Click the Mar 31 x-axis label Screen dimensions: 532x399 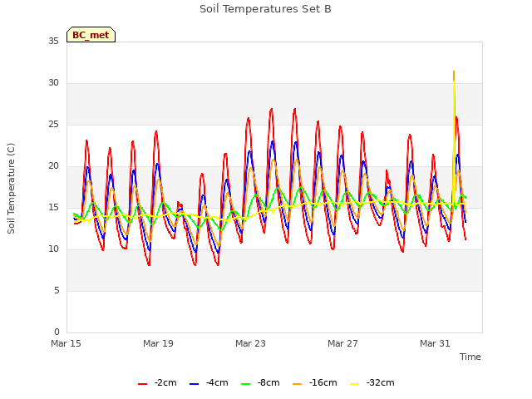[x=435, y=343]
